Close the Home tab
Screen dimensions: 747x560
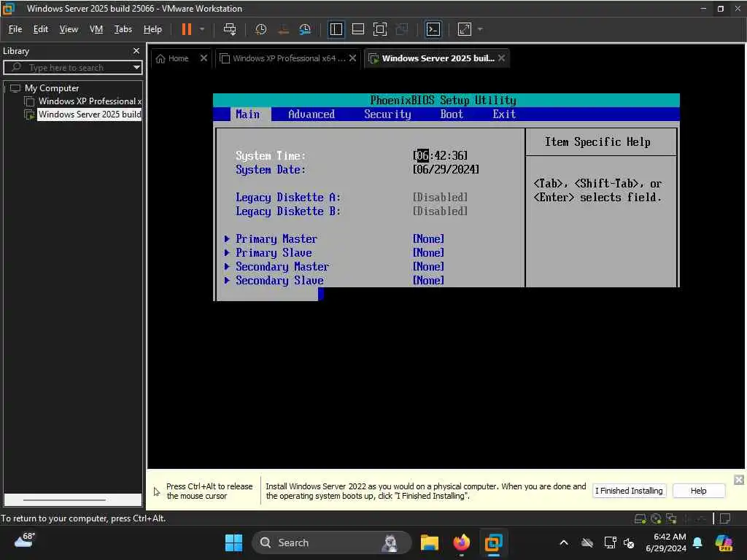click(x=204, y=58)
